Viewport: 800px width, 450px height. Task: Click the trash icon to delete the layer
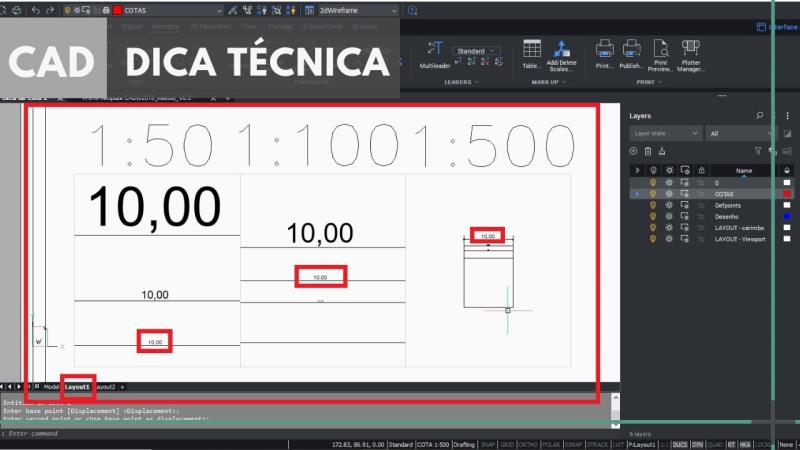647,151
